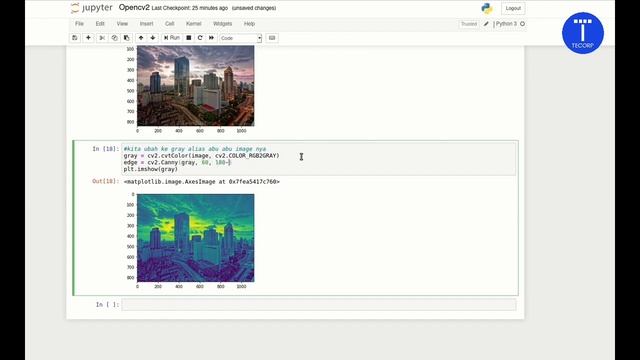Click the empty In [ ] cell input
Viewport: 640px width, 360px height.
pyautogui.click(x=318, y=304)
